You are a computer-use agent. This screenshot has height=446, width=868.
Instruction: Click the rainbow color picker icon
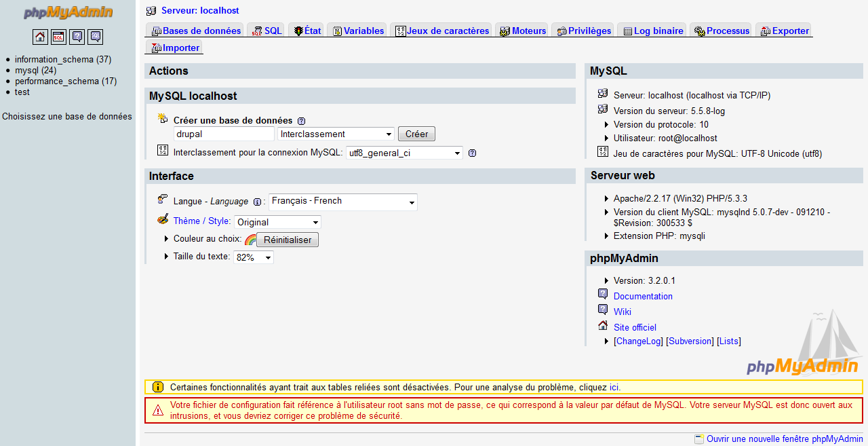pos(250,240)
